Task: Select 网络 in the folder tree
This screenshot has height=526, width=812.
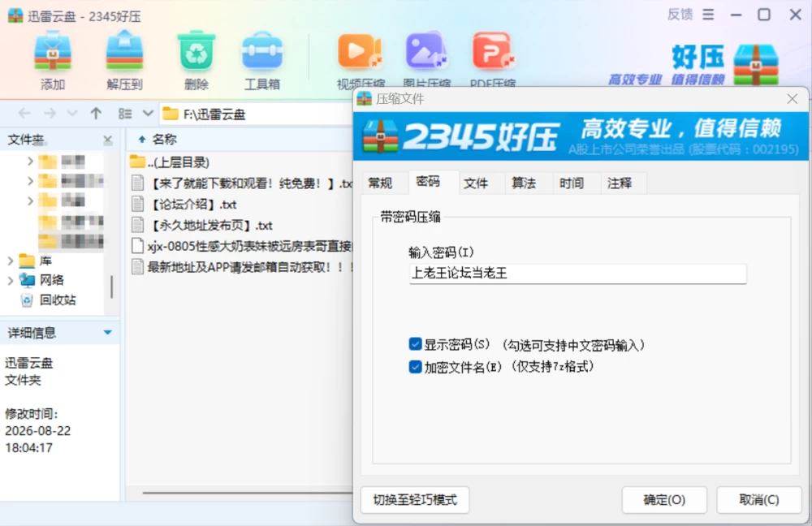Action: tap(51, 280)
